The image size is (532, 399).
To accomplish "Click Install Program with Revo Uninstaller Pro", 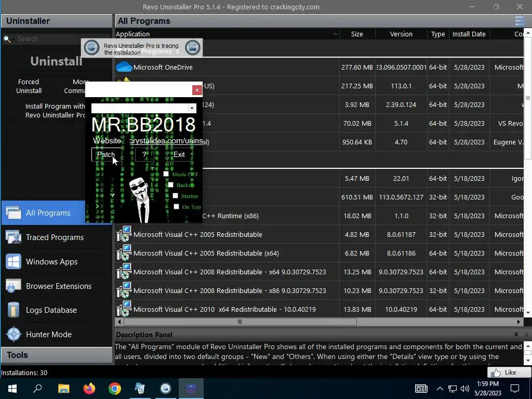I will pyautogui.click(x=55, y=111).
